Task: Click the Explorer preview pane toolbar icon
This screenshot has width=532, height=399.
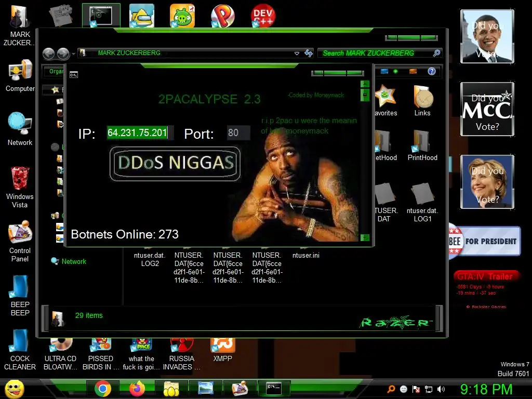Action: tap(413, 71)
